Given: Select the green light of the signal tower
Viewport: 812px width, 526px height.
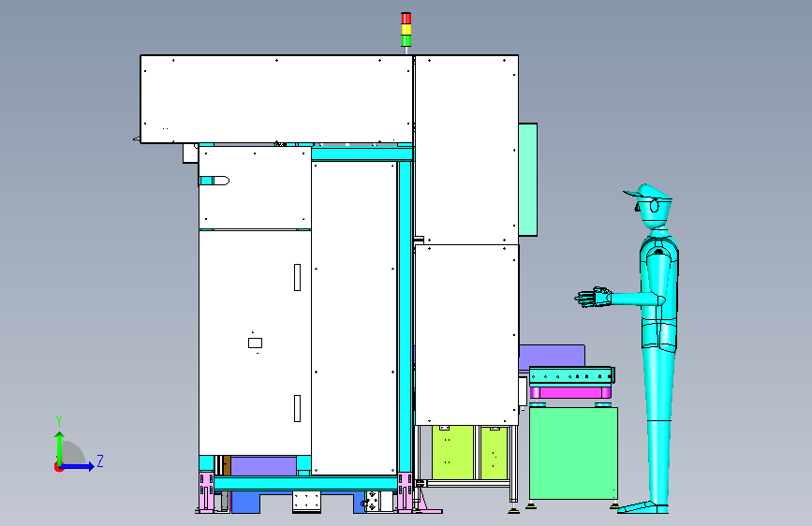Looking at the screenshot, I should [406, 40].
